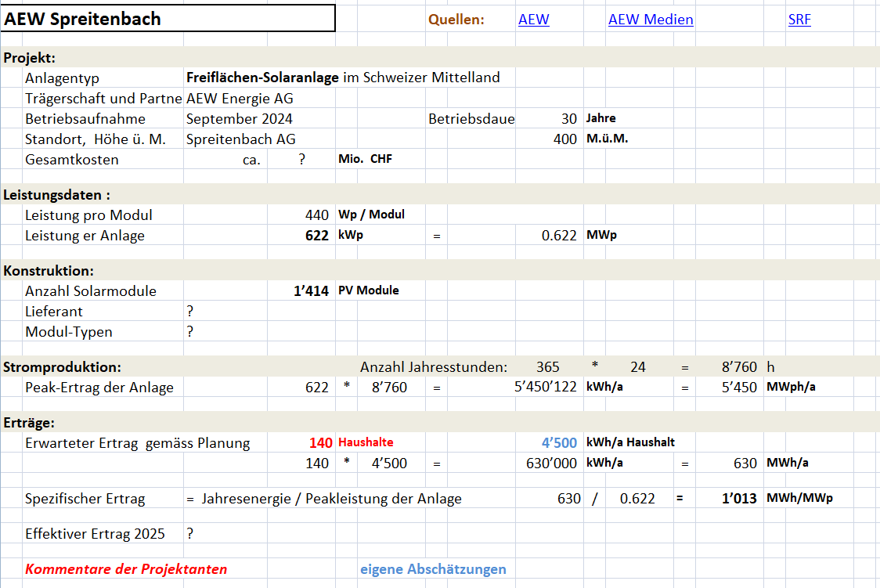
Task: Select blue 'eigene Abschätzungen' text
Action: [433, 569]
